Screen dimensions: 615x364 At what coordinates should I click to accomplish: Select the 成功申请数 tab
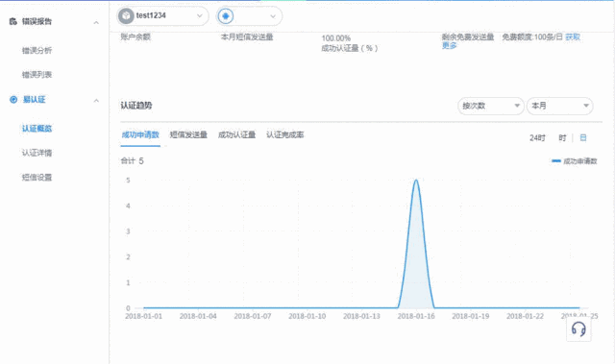tap(140, 134)
